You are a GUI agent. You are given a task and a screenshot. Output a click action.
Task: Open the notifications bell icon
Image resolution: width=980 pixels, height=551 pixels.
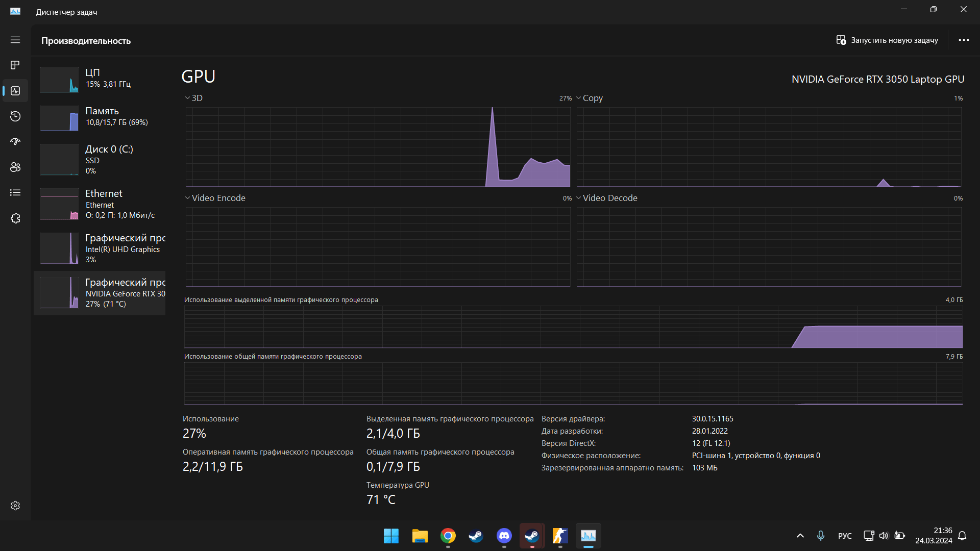962,536
